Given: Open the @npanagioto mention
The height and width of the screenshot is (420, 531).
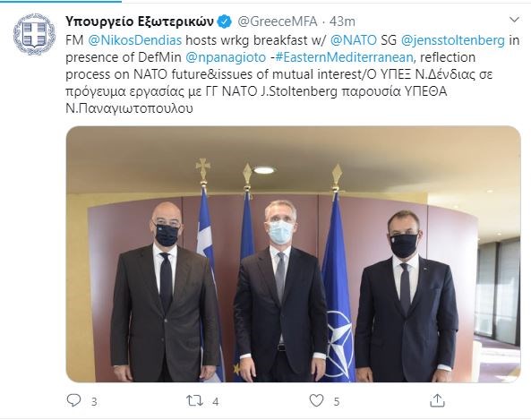Looking at the screenshot, I should click(226, 57).
